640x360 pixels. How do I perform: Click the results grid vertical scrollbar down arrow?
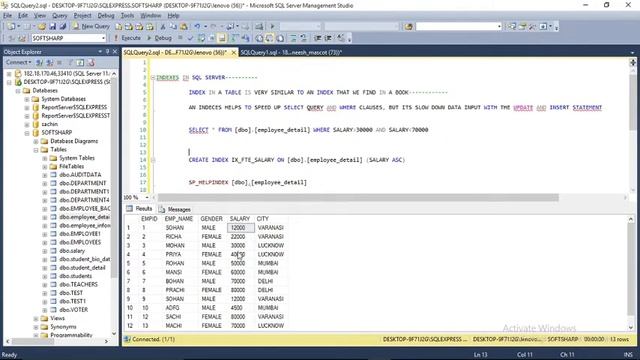pos(631,327)
